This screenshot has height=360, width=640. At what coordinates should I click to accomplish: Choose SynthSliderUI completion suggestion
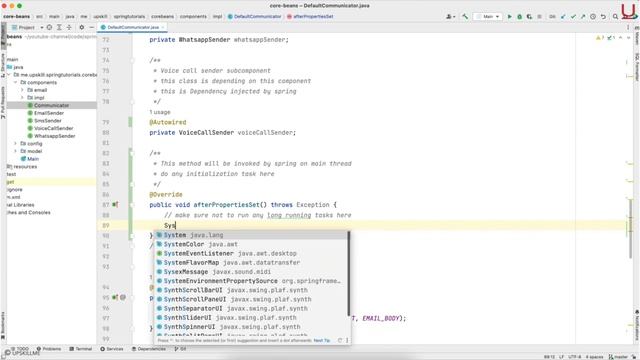click(x=251, y=318)
